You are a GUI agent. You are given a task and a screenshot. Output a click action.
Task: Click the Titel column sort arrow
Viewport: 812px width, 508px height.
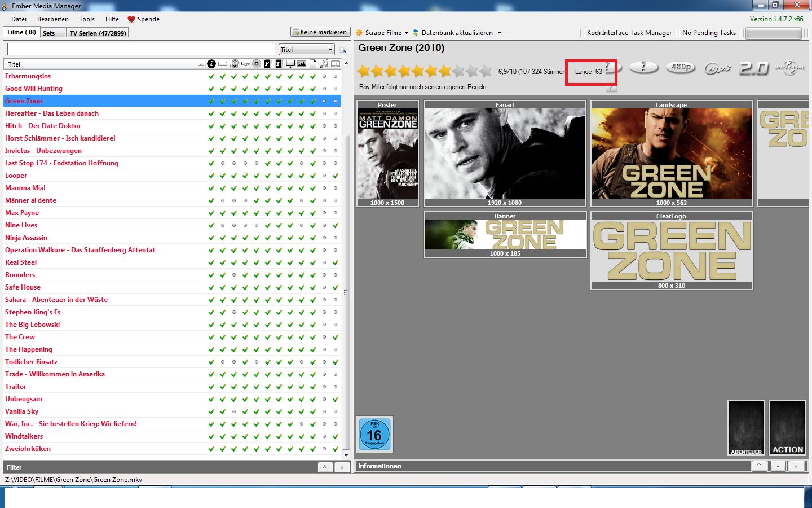pyautogui.click(x=201, y=64)
